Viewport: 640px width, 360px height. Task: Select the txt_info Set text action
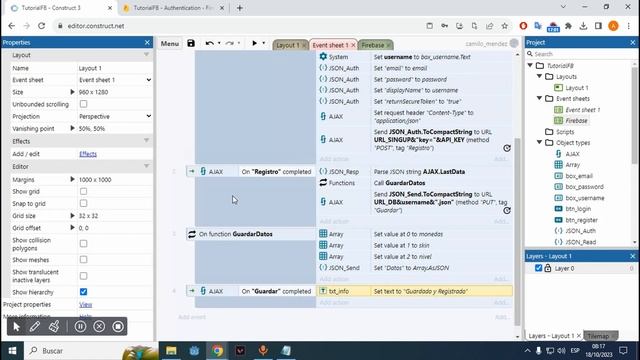[x=414, y=291]
